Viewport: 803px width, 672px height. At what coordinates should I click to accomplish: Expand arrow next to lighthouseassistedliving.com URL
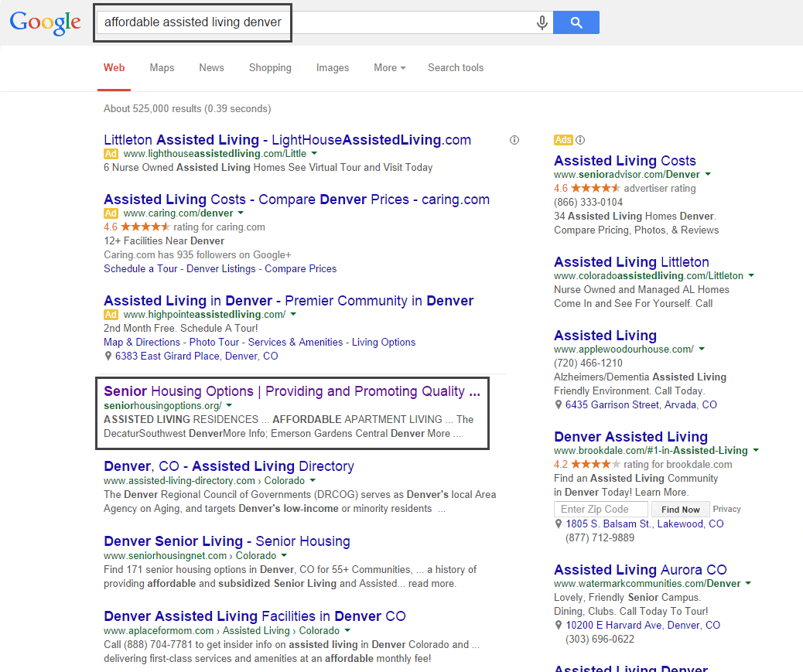click(x=314, y=154)
